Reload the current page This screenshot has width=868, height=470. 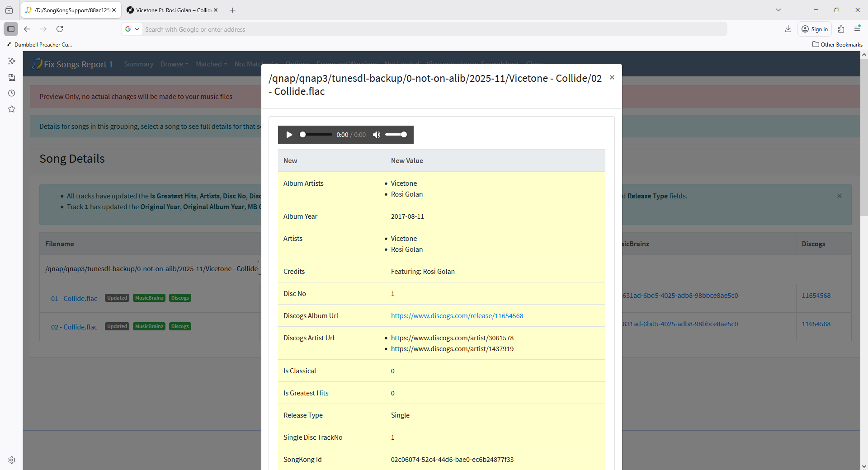point(60,29)
